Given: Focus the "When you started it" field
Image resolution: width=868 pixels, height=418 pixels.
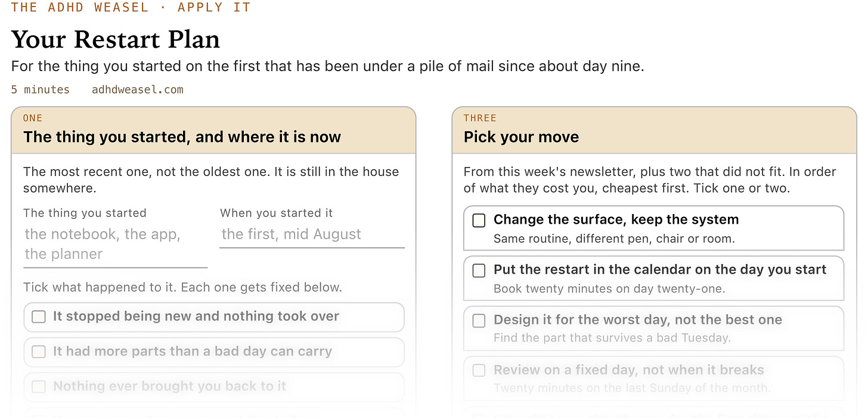Looking at the screenshot, I should tap(312, 234).
